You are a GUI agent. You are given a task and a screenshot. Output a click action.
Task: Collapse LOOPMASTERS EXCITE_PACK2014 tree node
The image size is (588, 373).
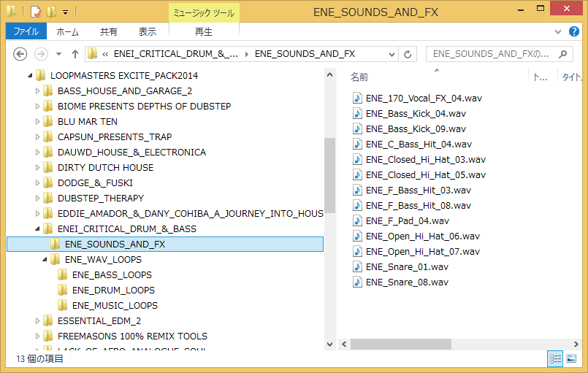pyautogui.click(x=30, y=76)
